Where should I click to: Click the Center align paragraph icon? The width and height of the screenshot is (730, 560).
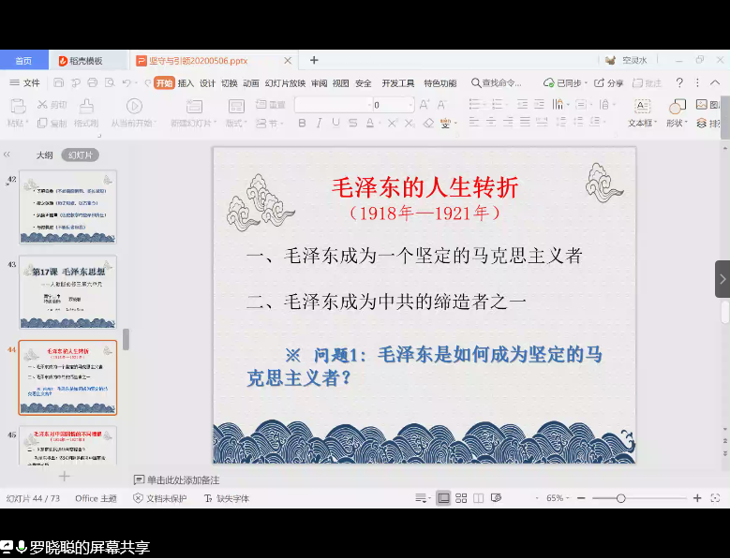[491, 123]
